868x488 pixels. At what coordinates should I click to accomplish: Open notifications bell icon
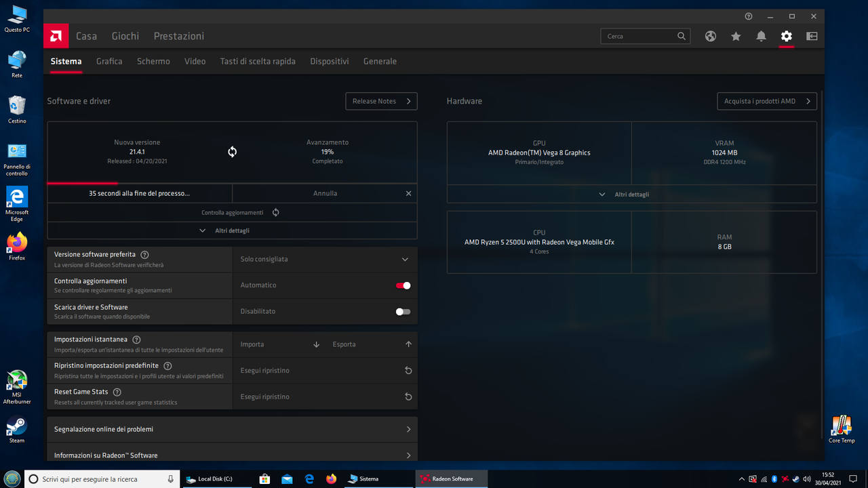(762, 37)
